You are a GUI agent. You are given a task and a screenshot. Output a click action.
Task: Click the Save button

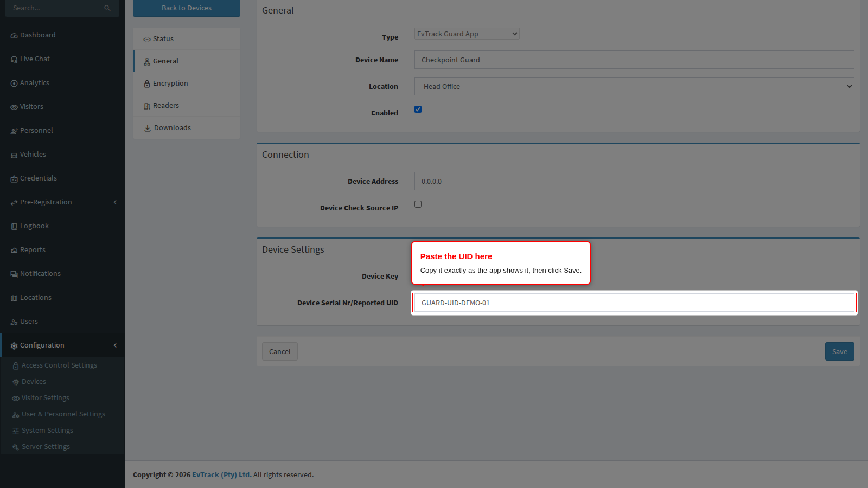[840, 351]
